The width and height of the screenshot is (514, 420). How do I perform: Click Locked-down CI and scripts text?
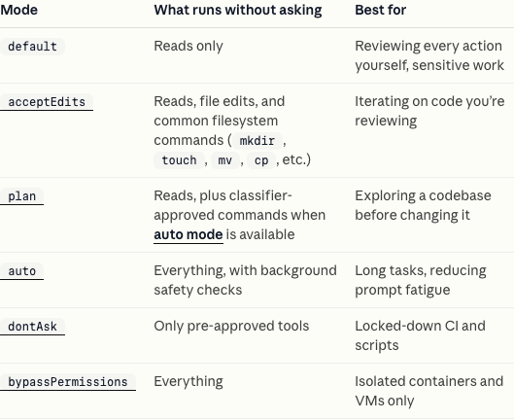421,335
